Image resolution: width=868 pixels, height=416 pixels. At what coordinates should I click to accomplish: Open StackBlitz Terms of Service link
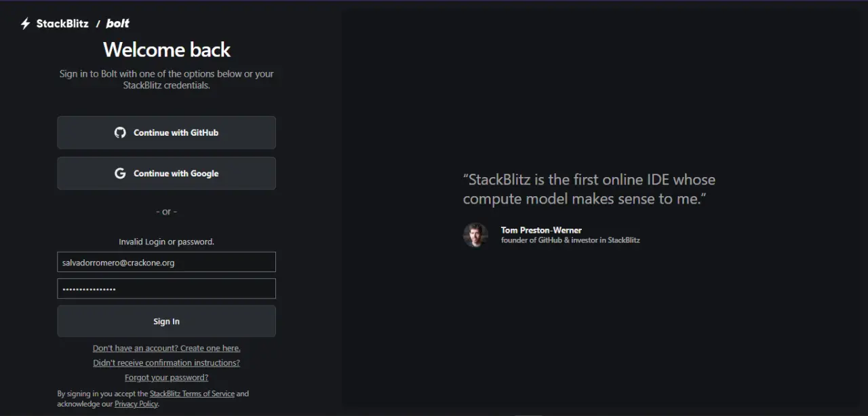point(192,394)
